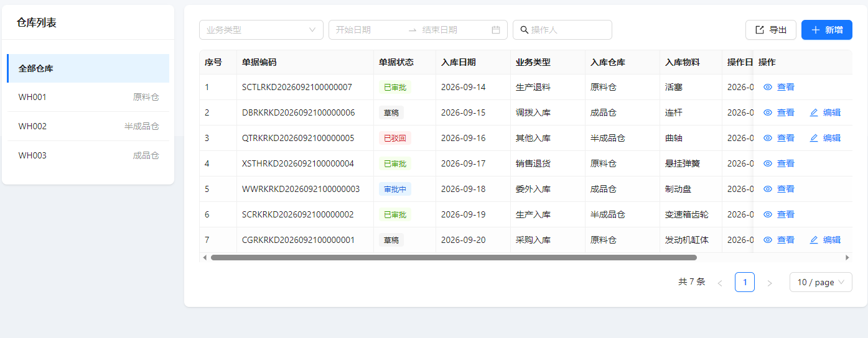The width and height of the screenshot is (868, 338).
Task: Go to next page arrow
Action: coord(770,283)
